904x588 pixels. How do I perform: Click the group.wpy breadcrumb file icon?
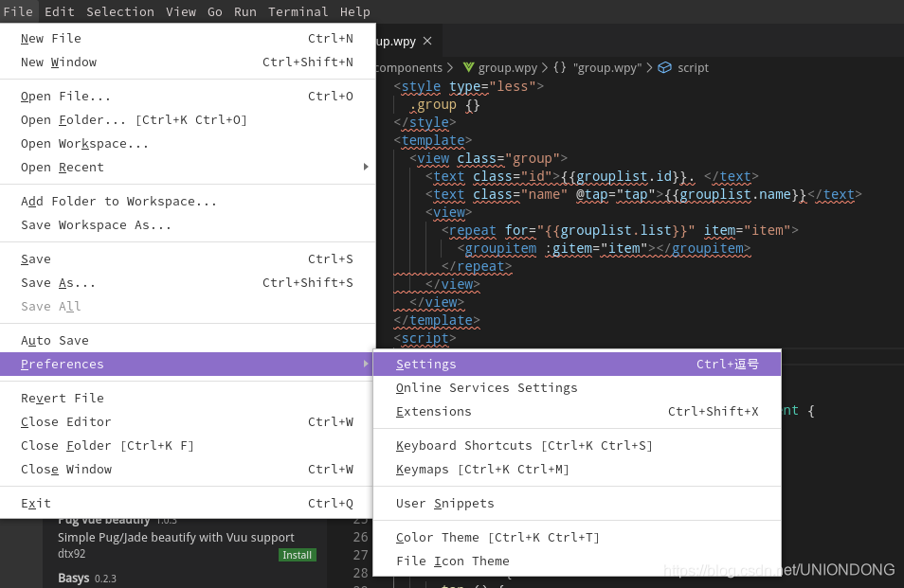[x=468, y=67]
